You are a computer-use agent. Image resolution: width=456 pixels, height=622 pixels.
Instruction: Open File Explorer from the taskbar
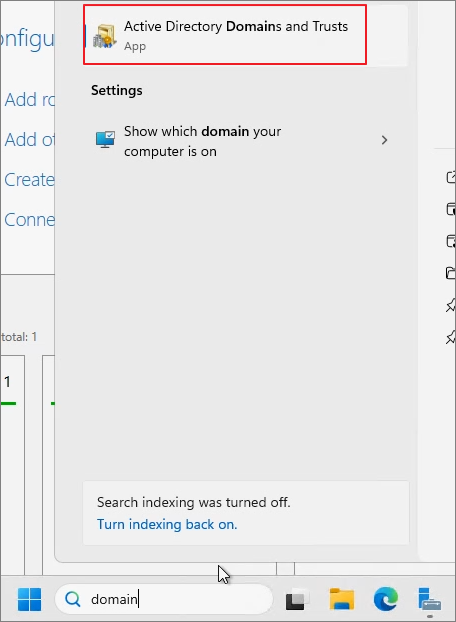point(341,599)
